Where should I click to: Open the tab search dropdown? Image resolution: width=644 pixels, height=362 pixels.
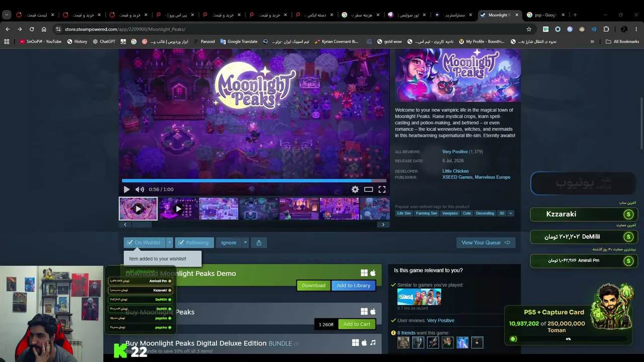coord(7,15)
